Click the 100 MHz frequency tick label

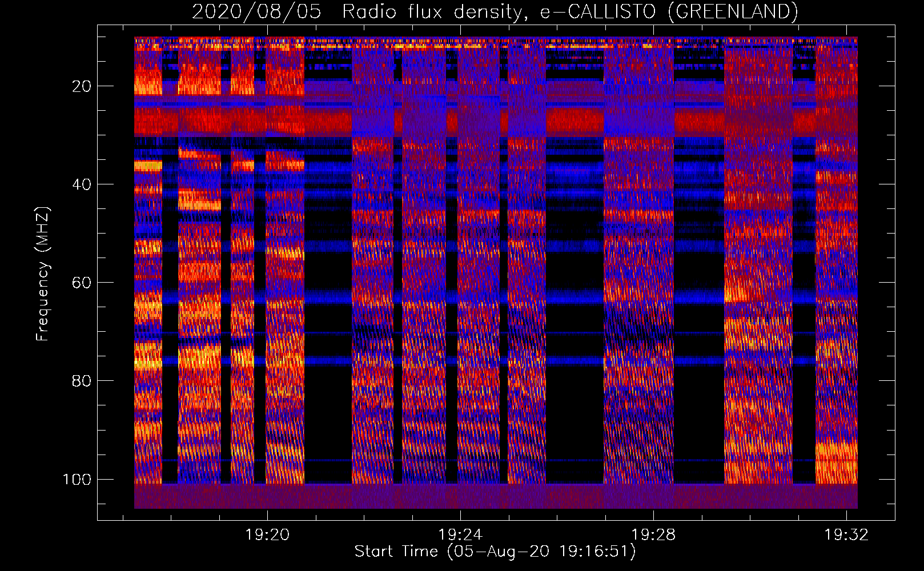tap(77, 479)
